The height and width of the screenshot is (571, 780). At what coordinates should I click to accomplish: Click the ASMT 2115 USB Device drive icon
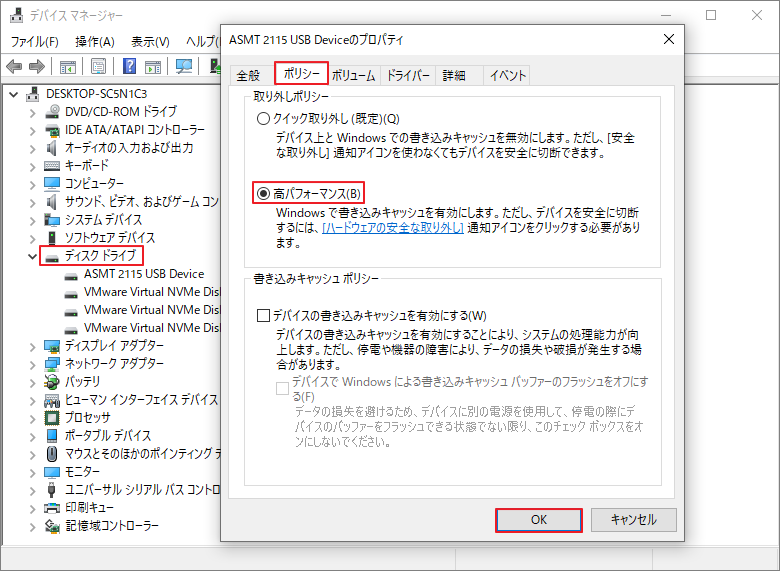[71, 275]
